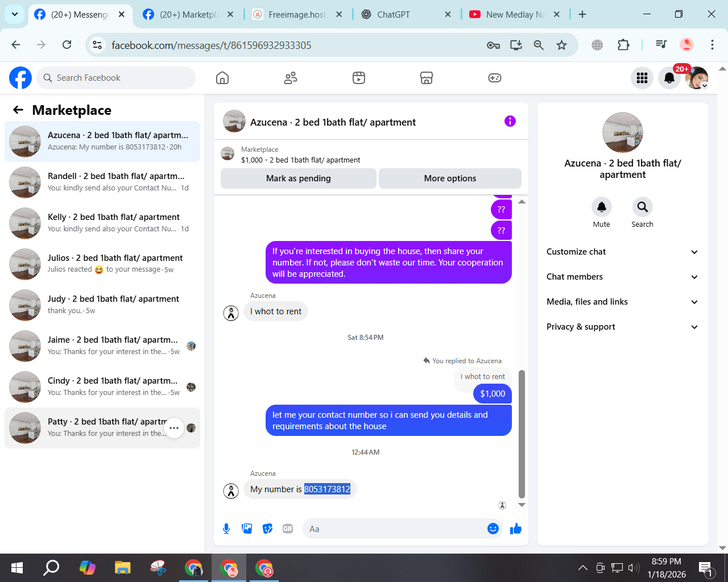Viewport: 728px width, 582px height.
Task: Show hidden system tray icons
Action: tap(583, 567)
